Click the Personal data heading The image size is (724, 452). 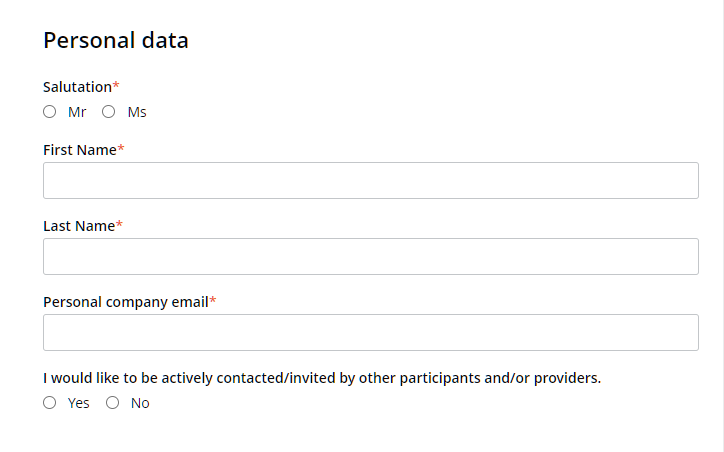click(116, 41)
